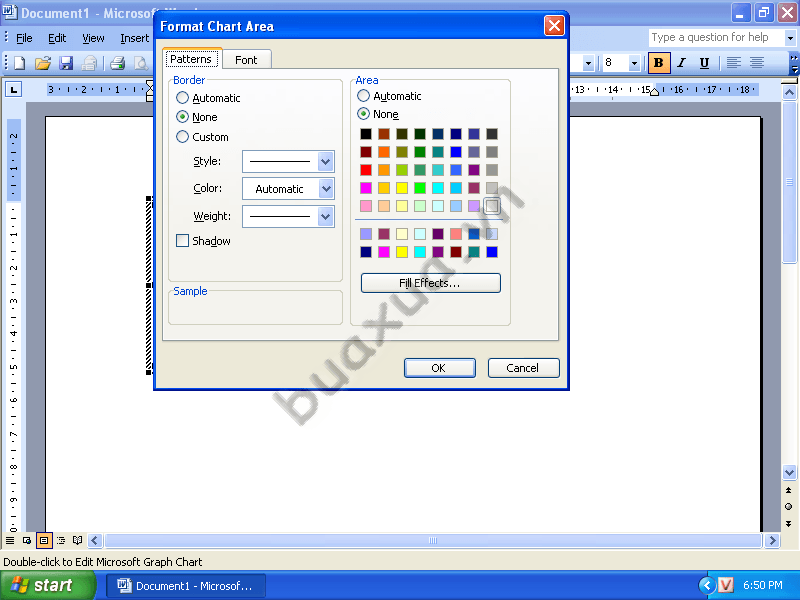Open the border Color dropdown

pyautogui.click(x=326, y=189)
